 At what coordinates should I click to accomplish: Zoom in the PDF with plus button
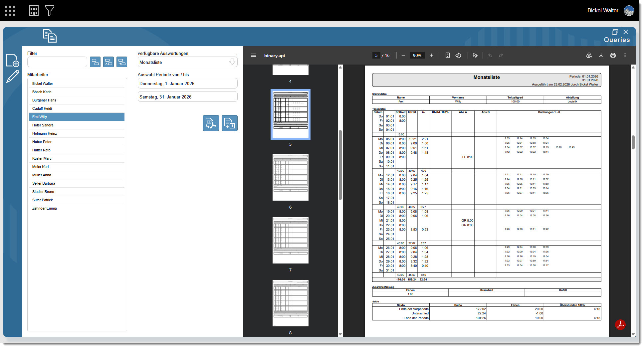[431, 56]
